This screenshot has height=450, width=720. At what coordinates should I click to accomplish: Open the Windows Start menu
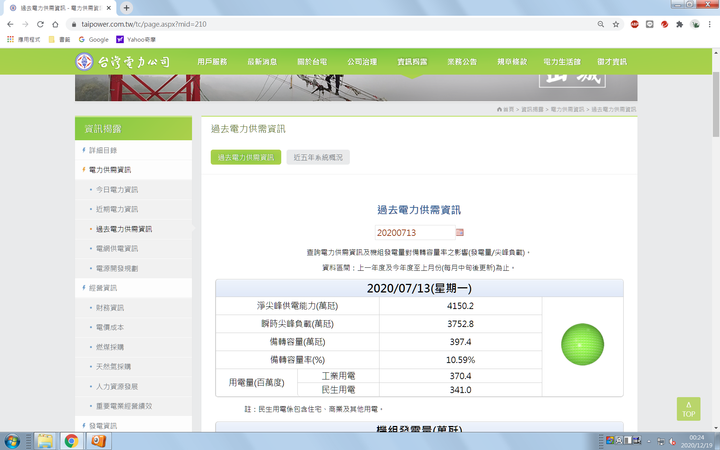point(11,442)
